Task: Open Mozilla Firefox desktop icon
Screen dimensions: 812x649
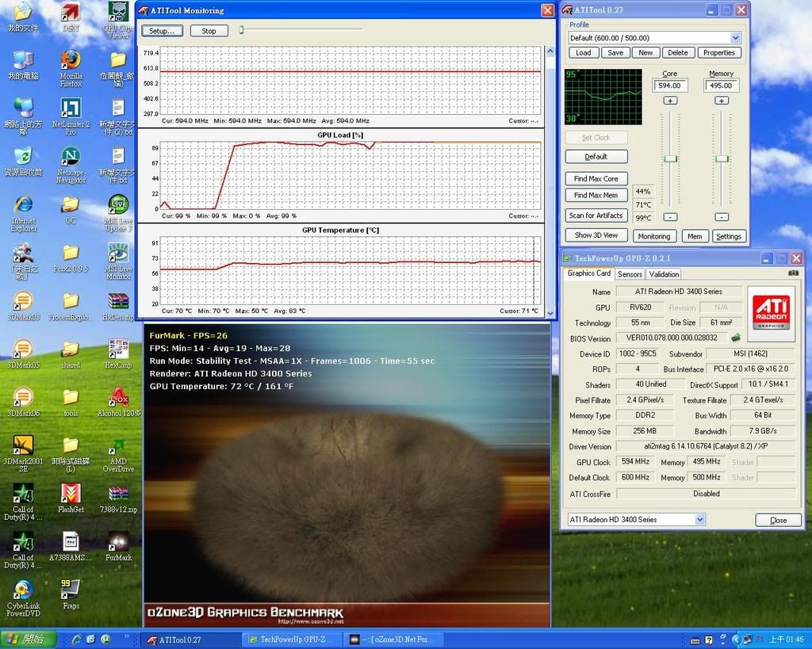Action: click(71, 68)
